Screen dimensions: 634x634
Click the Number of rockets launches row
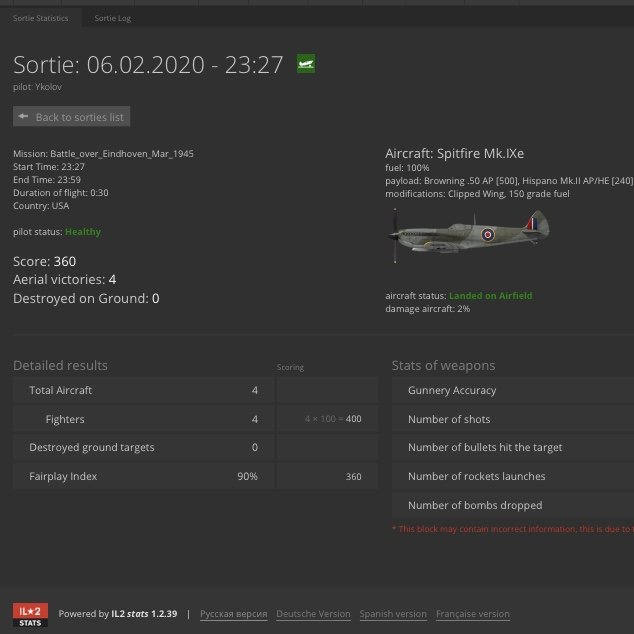[513, 476]
